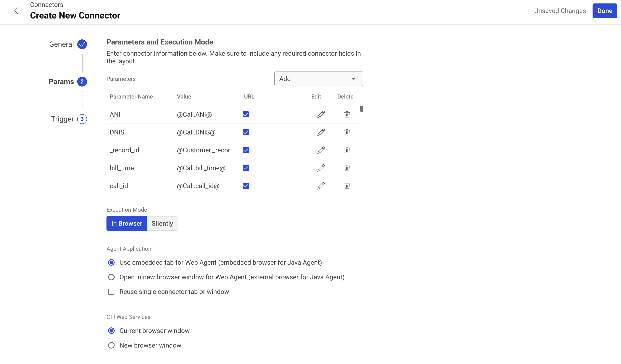Viewport: 621px width, 364px height.
Task: Click the @Customer._recor... value cell
Action: 205,150
